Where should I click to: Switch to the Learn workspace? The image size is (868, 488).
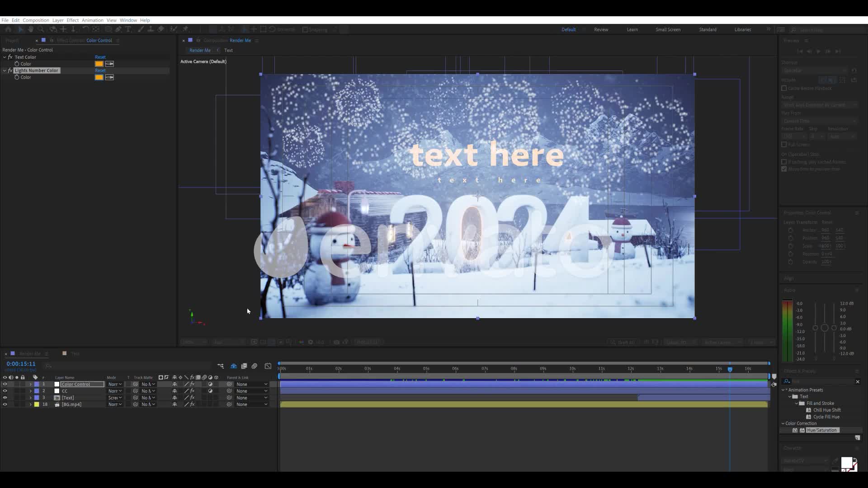coord(632,30)
